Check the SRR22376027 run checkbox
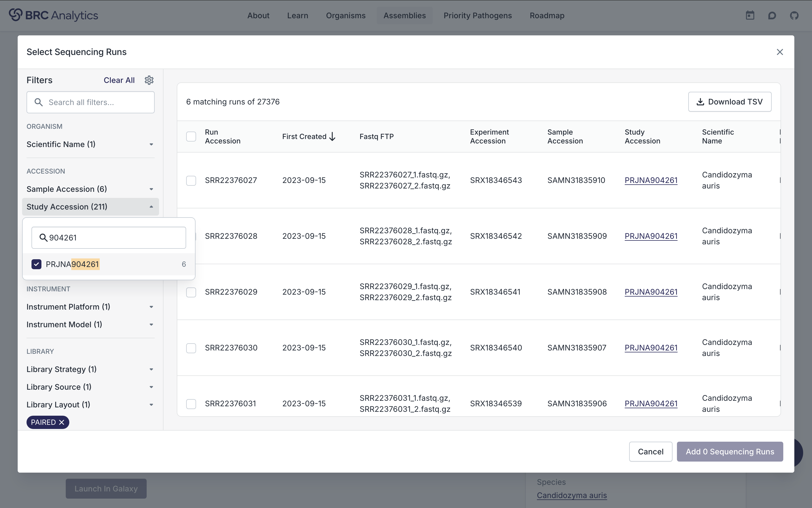 [x=191, y=180]
